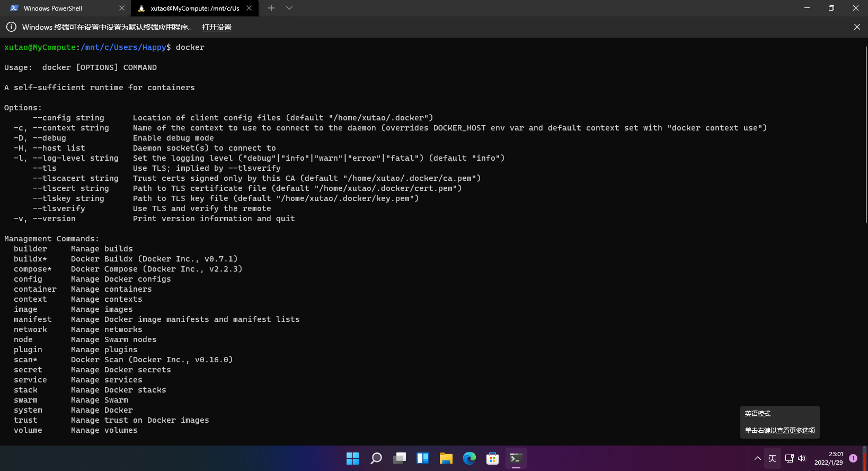Show hidden system tray icons
The width and height of the screenshot is (868, 471).
coord(758,458)
